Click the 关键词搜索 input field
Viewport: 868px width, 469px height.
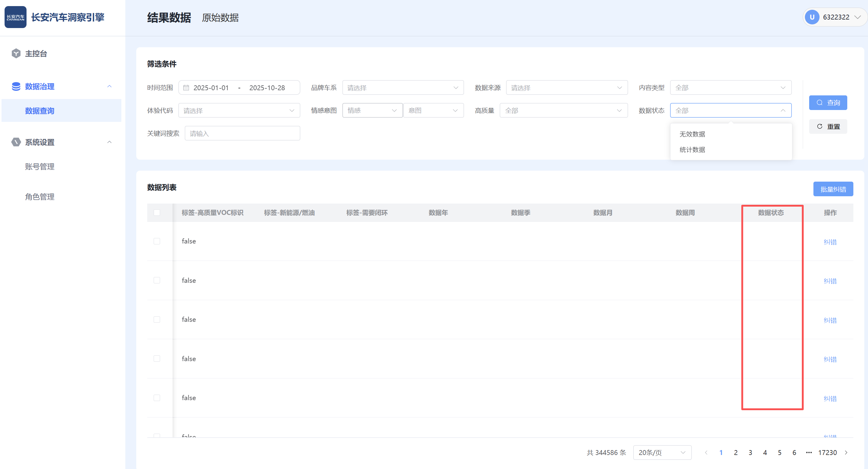pos(242,134)
